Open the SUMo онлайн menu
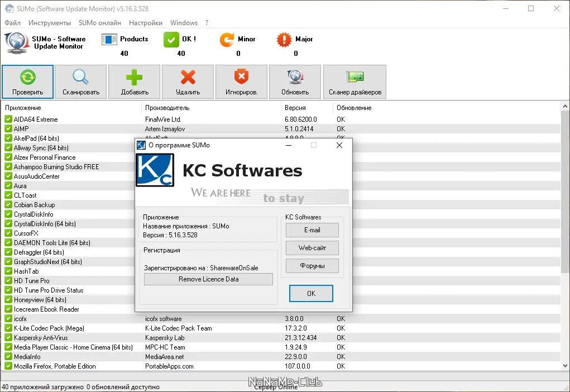This screenshot has width=570, height=392. [100, 22]
